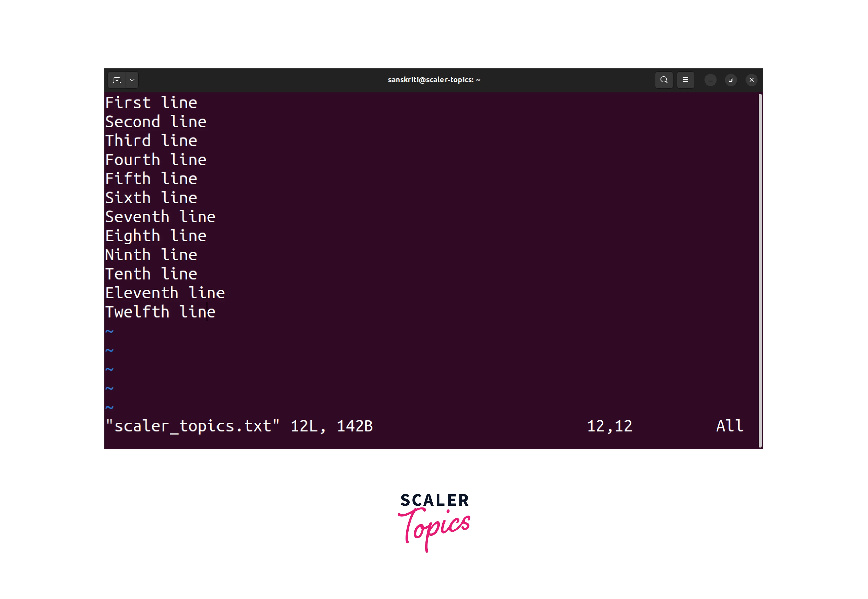Click the search icon in title bar
The image size is (868, 599).
coord(664,80)
